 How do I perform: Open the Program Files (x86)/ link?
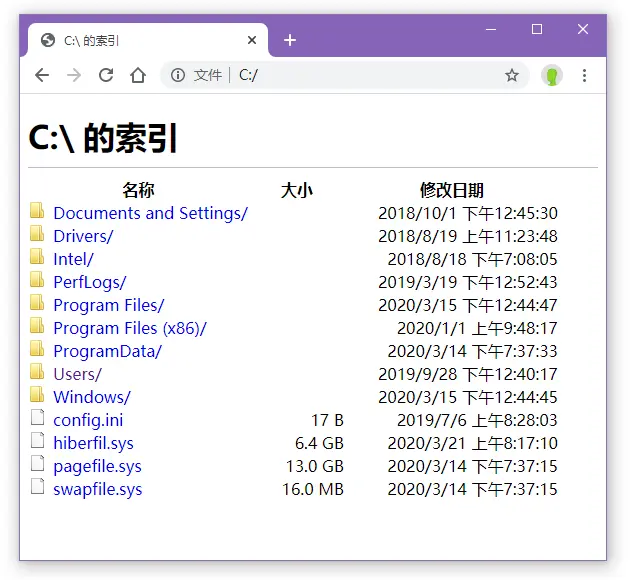(130, 328)
